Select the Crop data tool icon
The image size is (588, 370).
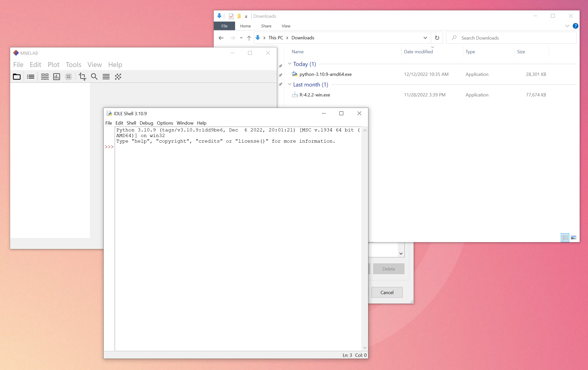pos(82,77)
